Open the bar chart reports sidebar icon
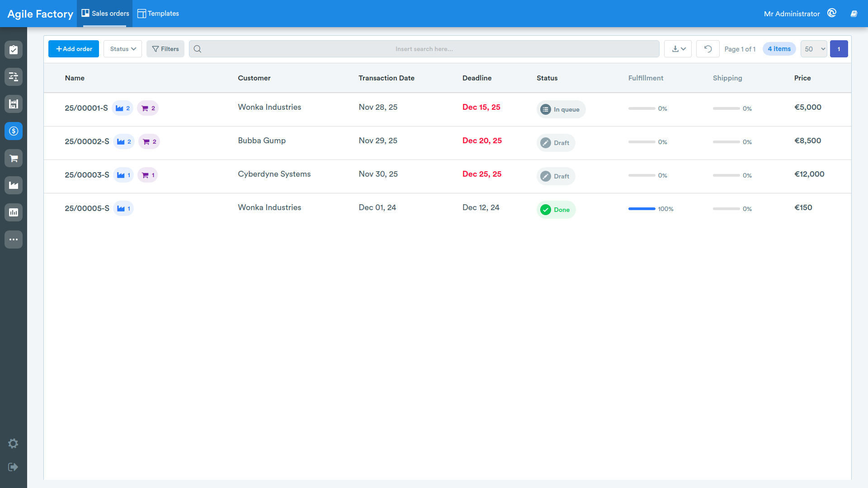The width and height of the screenshot is (868, 488). 14,212
